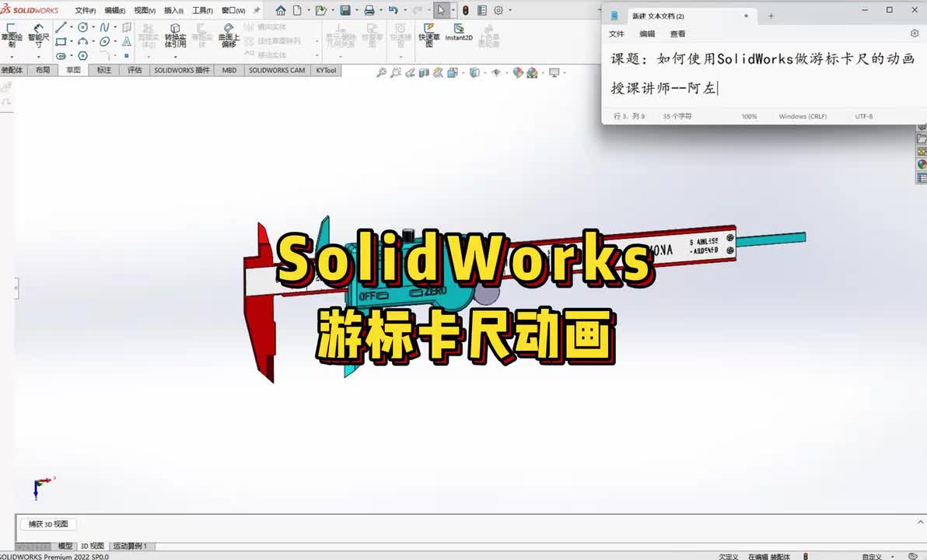Image resolution: width=927 pixels, height=560 pixels.
Task: Save with the floppy disk icon
Action: pos(345,10)
